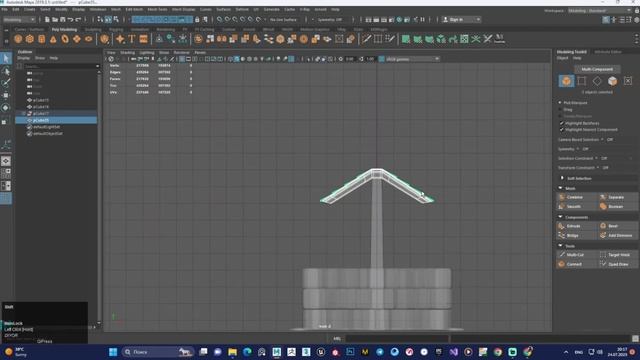The width and height of the screenshot is (640, 360).
Task: Collapse the Mesh section
Action: tap(560, 188)
